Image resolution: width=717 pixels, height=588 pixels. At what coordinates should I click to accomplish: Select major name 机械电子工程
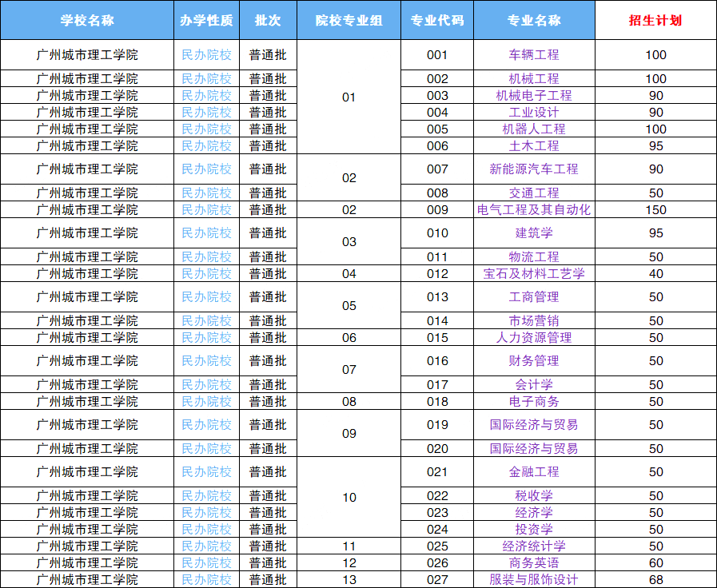point(534,96)
